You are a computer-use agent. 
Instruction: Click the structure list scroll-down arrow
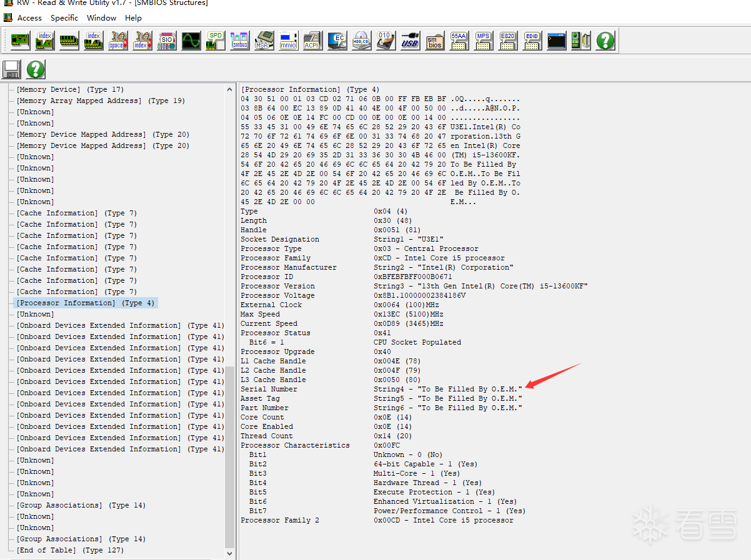tap(229, 553)
